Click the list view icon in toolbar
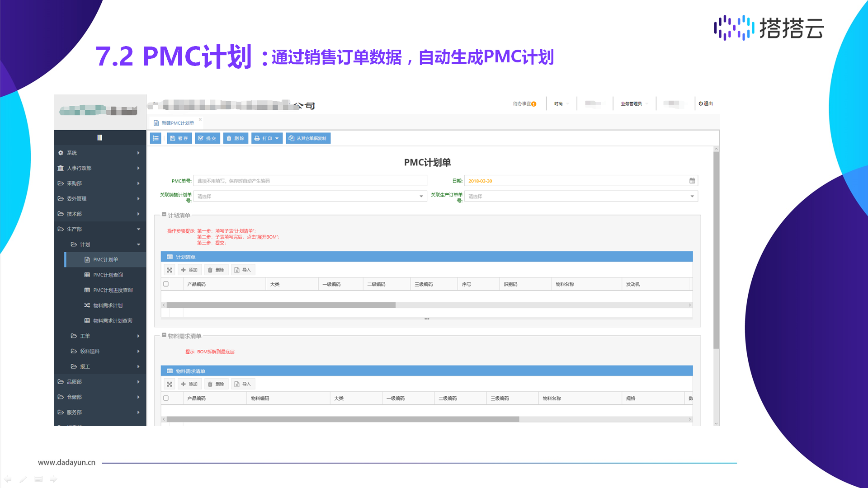Viewport: 868px width, 488px height. 156,138
